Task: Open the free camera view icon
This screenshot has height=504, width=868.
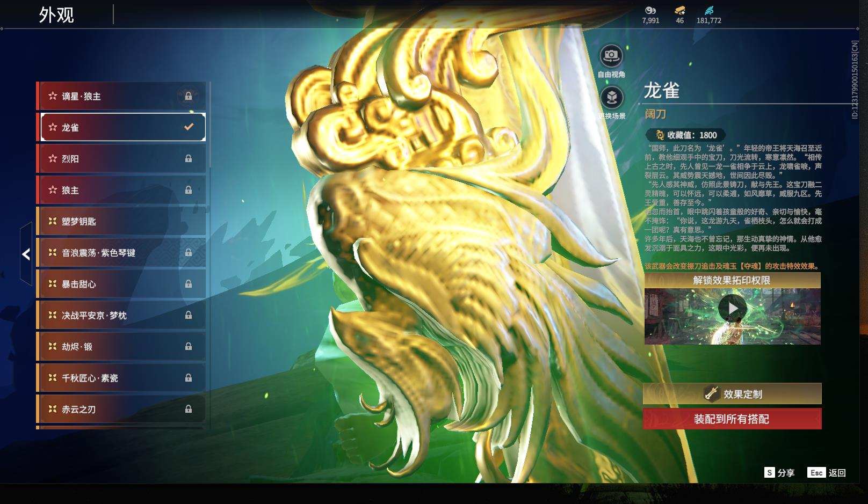Action: [x=611, y=55]
